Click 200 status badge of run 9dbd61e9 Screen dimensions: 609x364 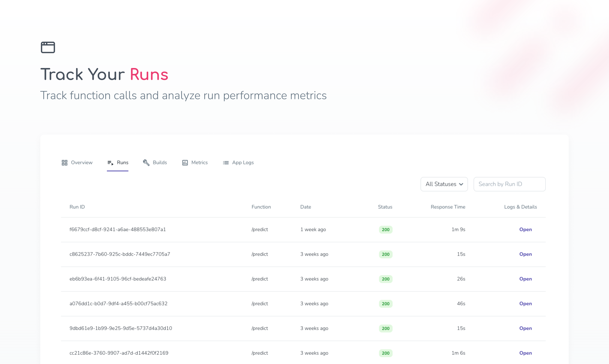pyautogui.click(x=386, y=328)
